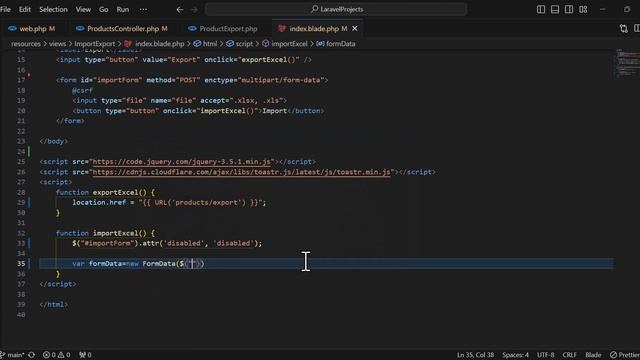Screen dimensions: 640x360
Task: Open the views breadcrumb
Action: click(57, 44)
